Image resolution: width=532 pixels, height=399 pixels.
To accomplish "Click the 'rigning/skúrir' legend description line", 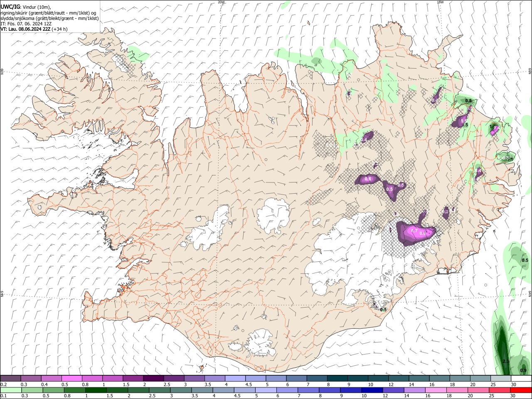I will click(48, 12).
